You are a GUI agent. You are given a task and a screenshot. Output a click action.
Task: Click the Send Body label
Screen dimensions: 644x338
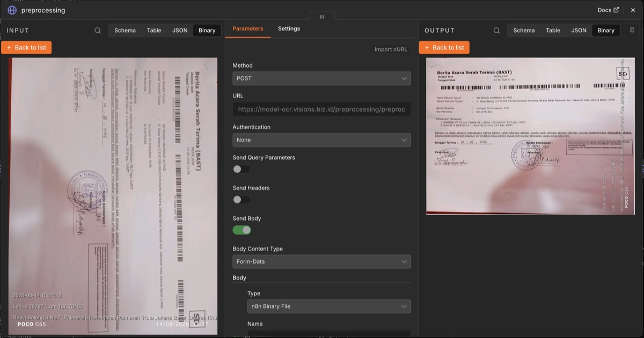click(x=247, y=218)
